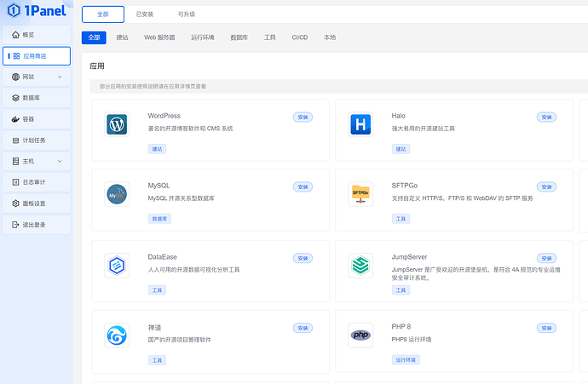Switch to the 已安装 tab
Screen dimensions: 588x384
pos(145,14)
